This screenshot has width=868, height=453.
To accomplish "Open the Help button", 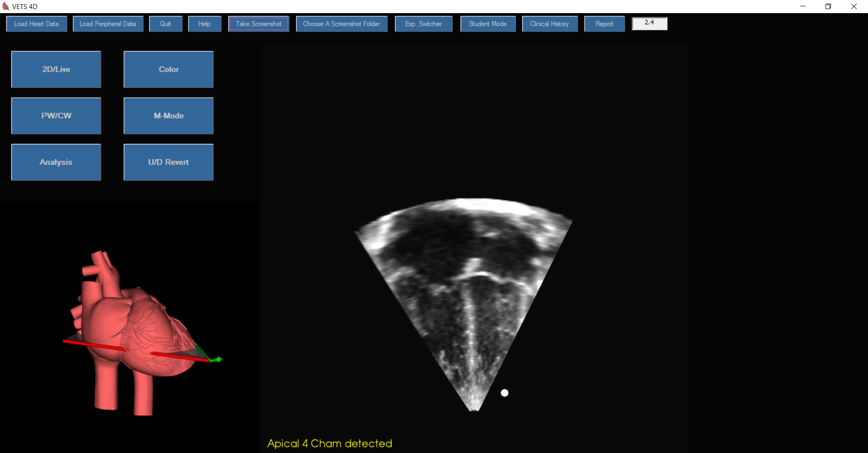I will (204, 24).
